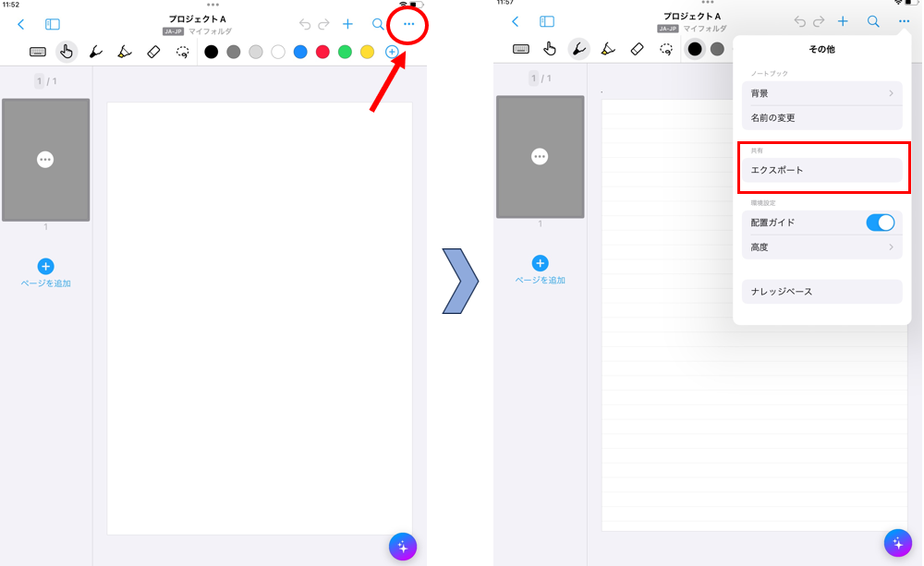Pick the red ink color swatch
Image resolution: width=924 pixels, height=566 pixels.
[x=322, y=51]
